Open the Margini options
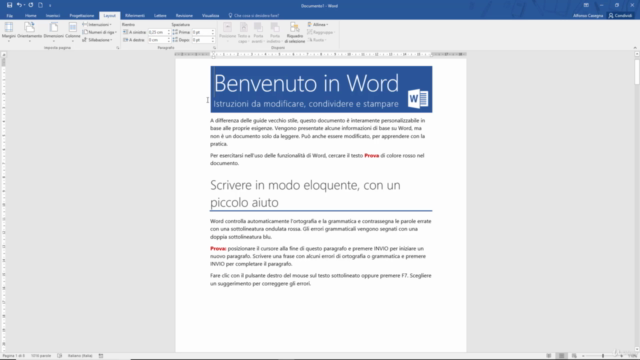Image resolution: width=640 pixels, height=360 pixels. click(x=9, y=32)
